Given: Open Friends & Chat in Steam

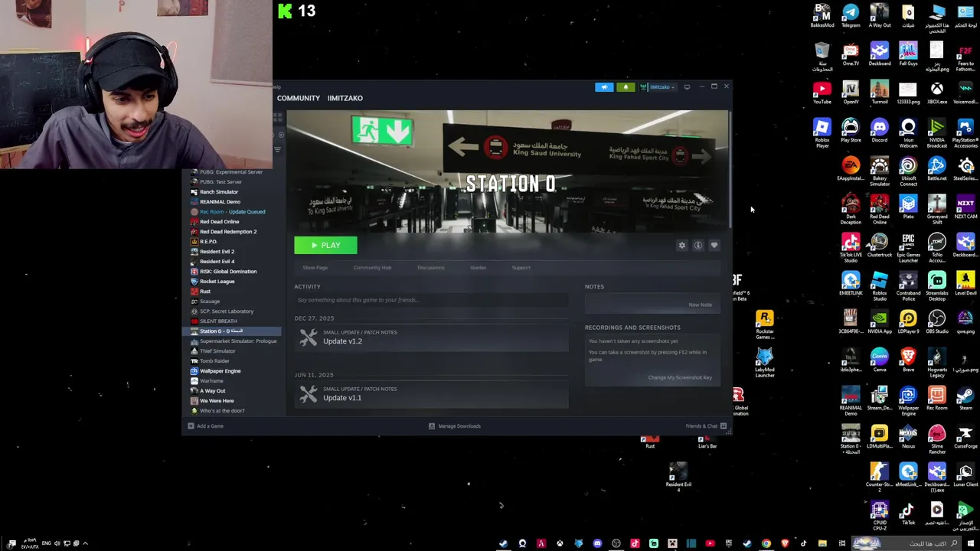Looking at the screenshot, I should [x=706, y=426].
